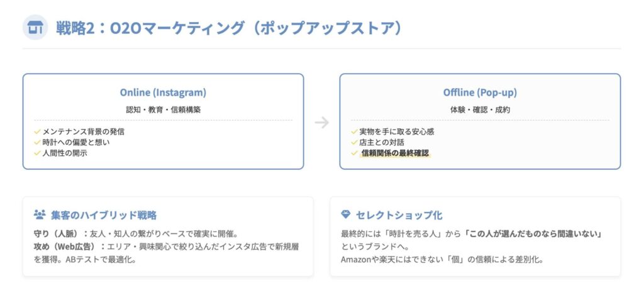Click the 体験・確認・成約 subtitle
644x295 pixels.
click(480, 109)
